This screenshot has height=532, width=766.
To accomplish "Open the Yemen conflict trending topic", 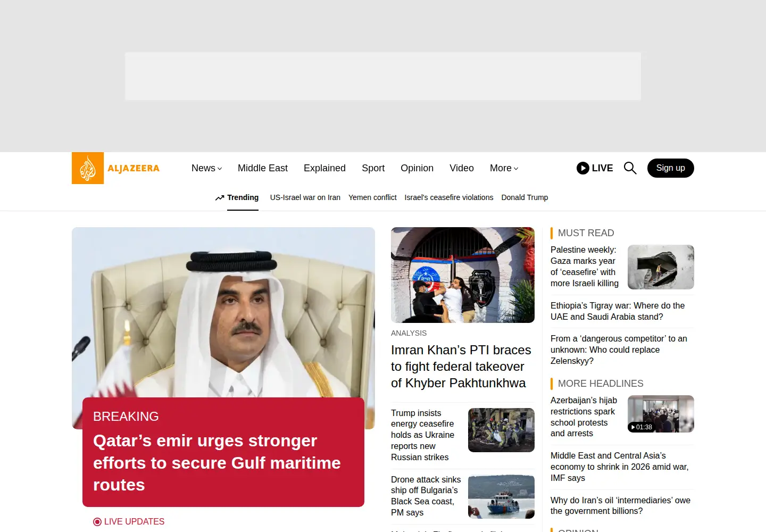I will pyautogui.click(x=372, y=197).
